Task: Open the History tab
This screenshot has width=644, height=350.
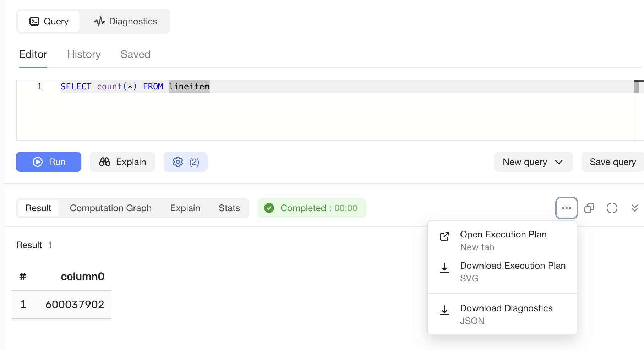Action: [x=84, y=54]
